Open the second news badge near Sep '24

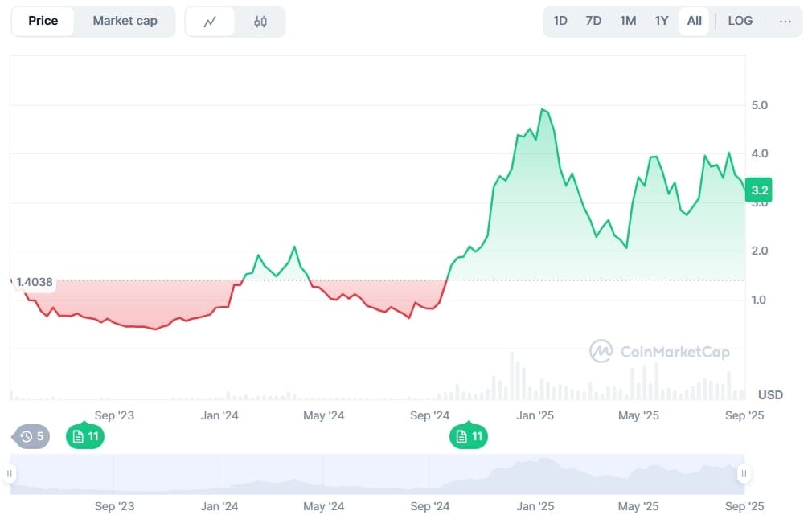[x=469, y=436]
